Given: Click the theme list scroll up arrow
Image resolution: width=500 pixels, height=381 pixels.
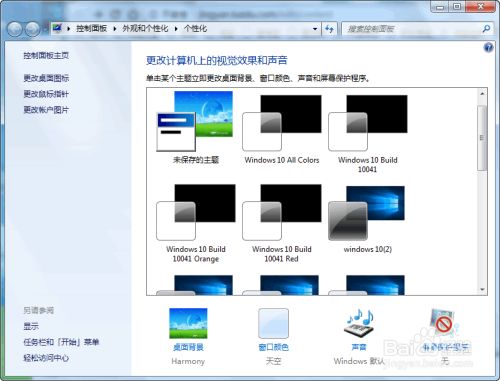Looking at the screenshot, I should 482,94.
